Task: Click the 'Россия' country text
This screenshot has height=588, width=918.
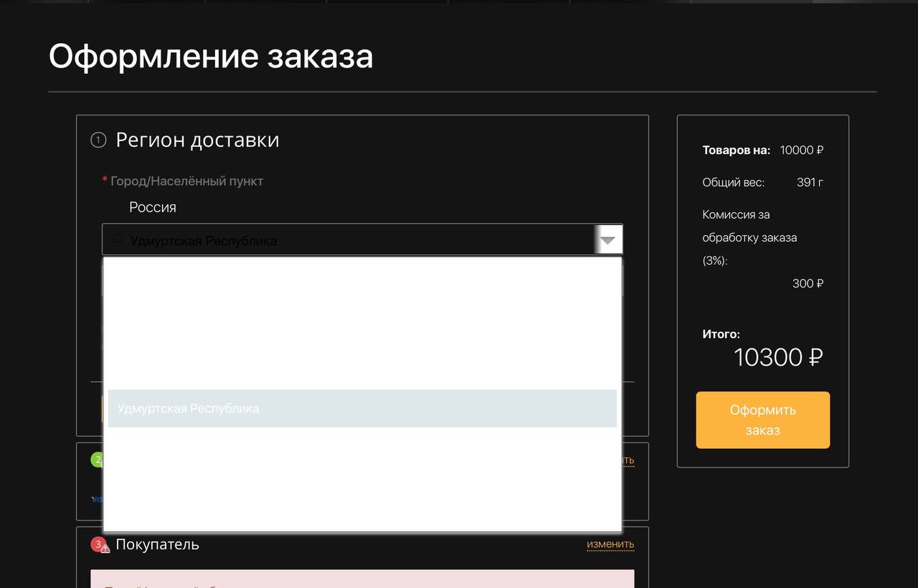Action: [x=153, y=207]
